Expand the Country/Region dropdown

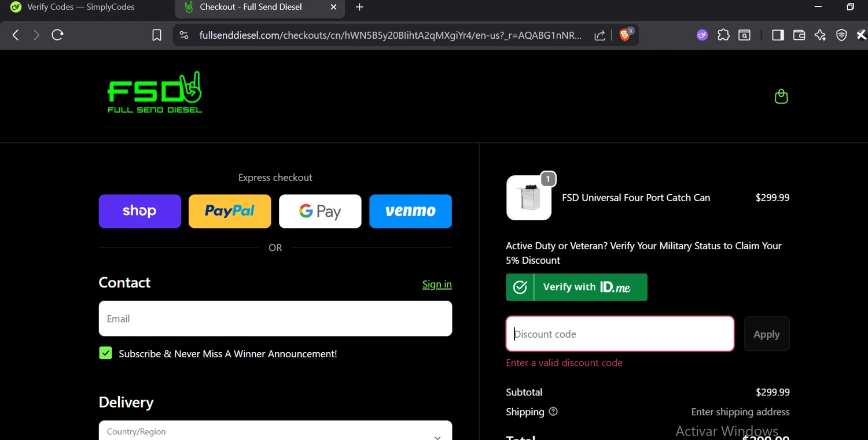click(x=275, y=431)
